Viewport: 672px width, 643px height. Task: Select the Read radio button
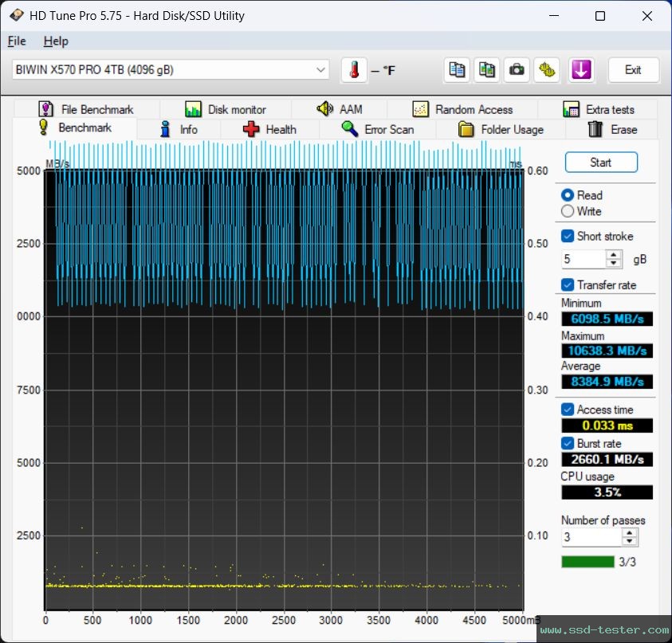tap(568, 195)
